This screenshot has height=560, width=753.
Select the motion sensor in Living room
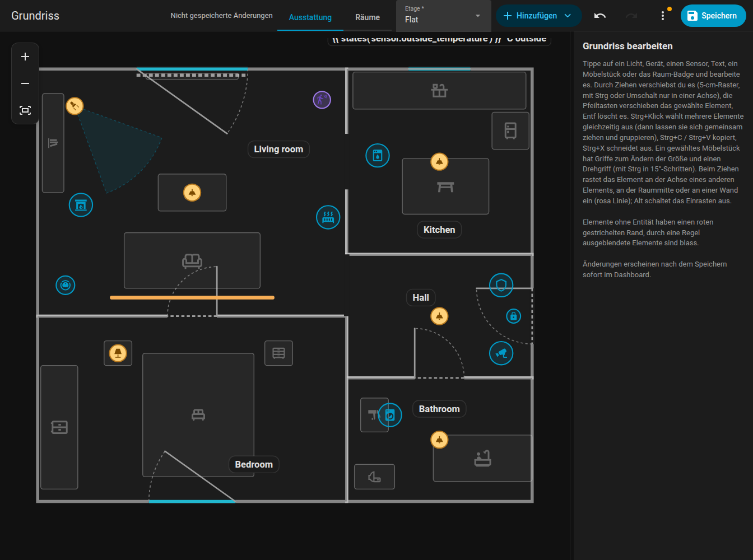[322, 100]
